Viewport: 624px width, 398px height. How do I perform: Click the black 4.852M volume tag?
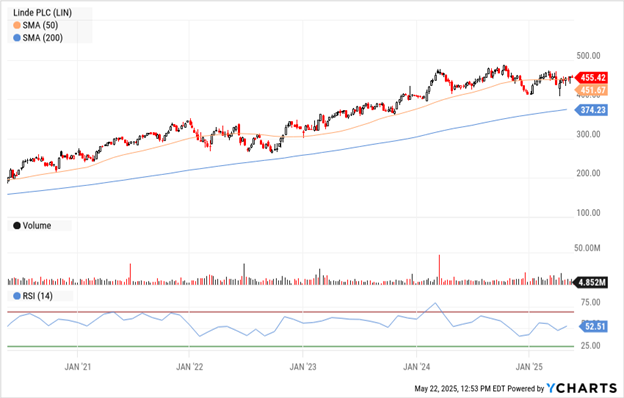(x=591, y=283)
